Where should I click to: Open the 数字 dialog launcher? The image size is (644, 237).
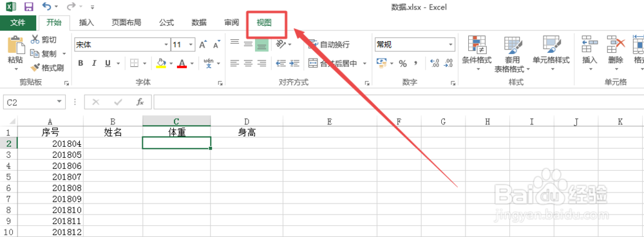click(453, 83)
